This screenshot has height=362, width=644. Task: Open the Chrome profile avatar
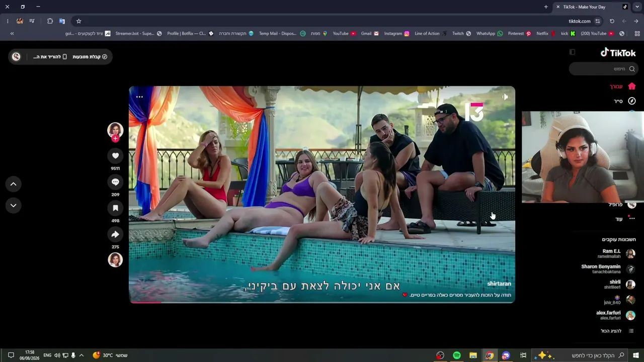point(20,21)
